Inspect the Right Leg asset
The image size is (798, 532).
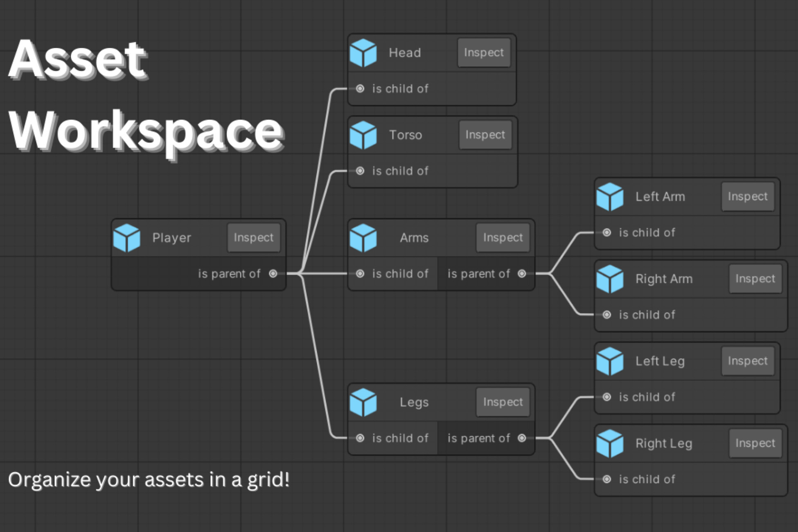[755, 444]
